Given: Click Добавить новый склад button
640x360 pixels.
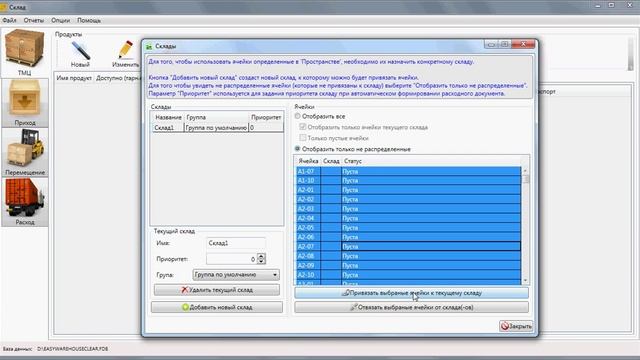Looking at the screenshot, I should pyautogui.click(x=217, y=307).
